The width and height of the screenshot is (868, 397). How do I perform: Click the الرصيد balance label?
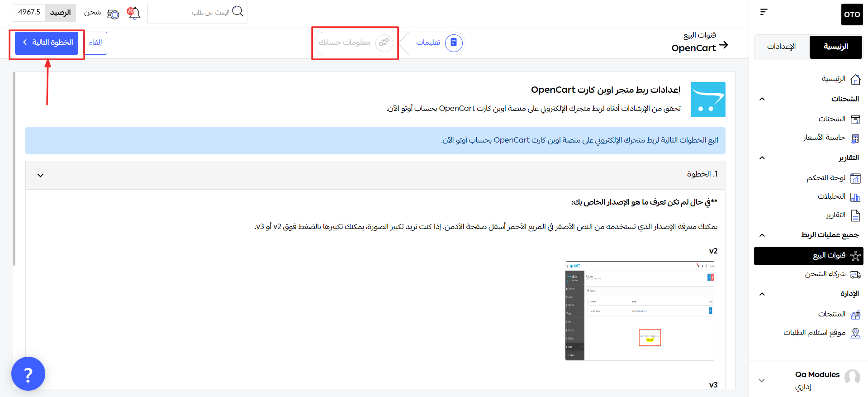[x=61, y=13]
